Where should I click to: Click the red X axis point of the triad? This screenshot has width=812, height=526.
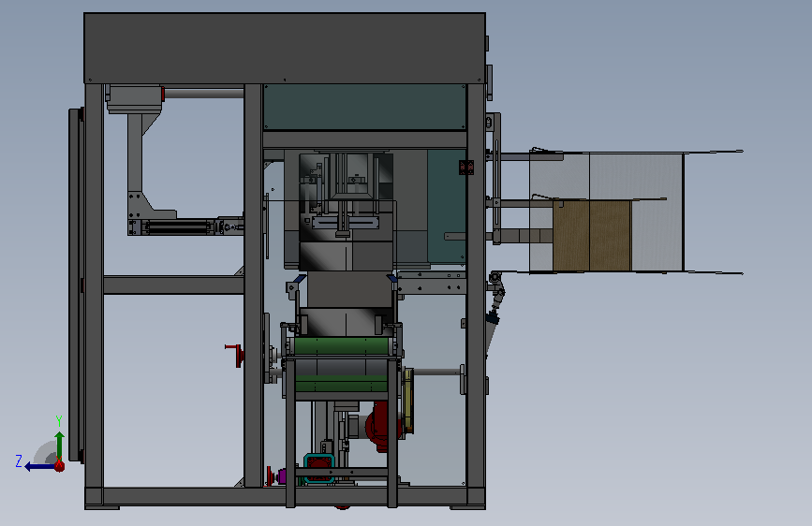pyautogui.click(x=60, y=466)
